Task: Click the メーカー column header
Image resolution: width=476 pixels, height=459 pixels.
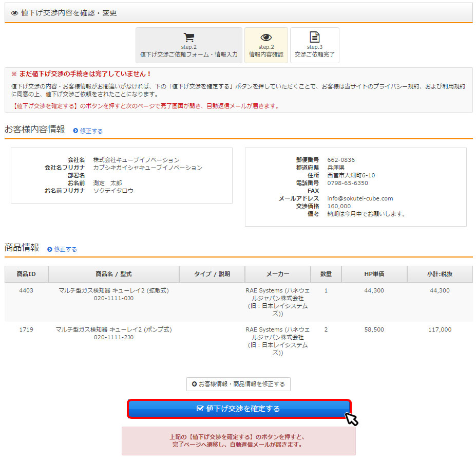Action: pos(277,274)
